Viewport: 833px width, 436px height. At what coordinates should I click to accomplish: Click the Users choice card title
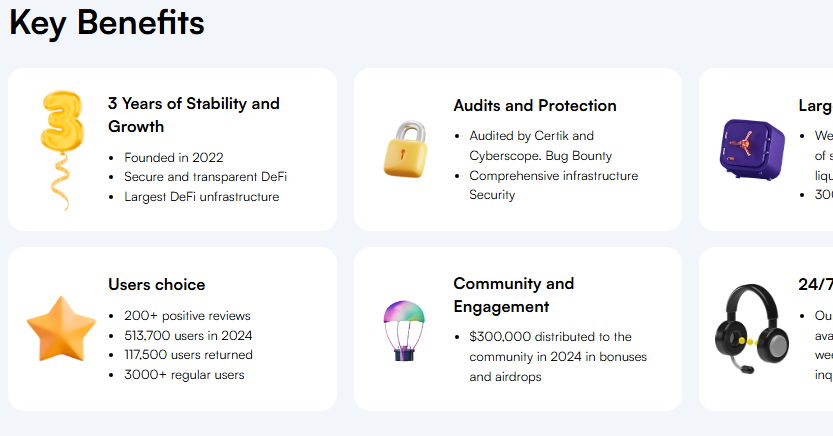coord(157,285)
